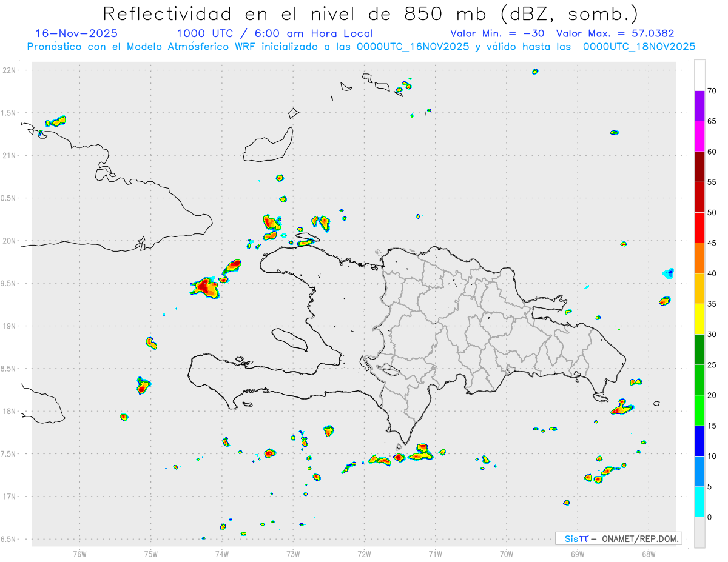Viewport: 728px width, 562px height.
Task: Click the gold 35-40 dBZ colorbar segment
Action: coord(699,289)
